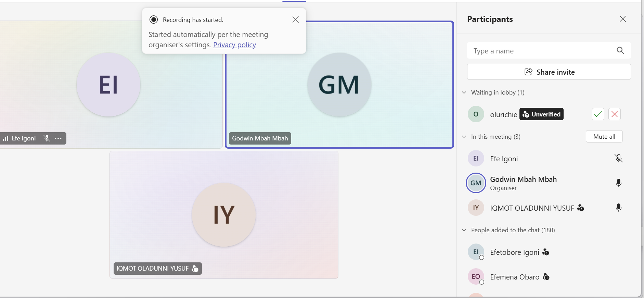This screenshot has width=644, height=298.
Task: Click the Share invite button
Action: (x=549, y=72)
